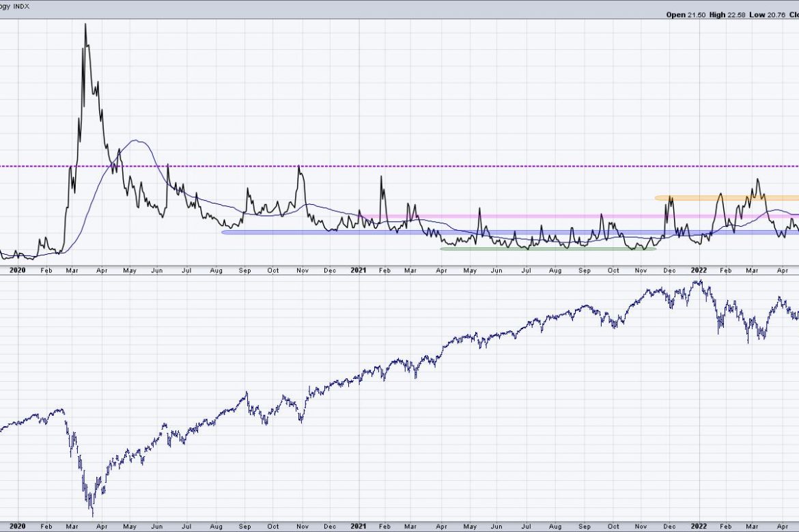Click the March 2020 volatility spike peak
Viewport: 799px width, 532px height.
85,25
